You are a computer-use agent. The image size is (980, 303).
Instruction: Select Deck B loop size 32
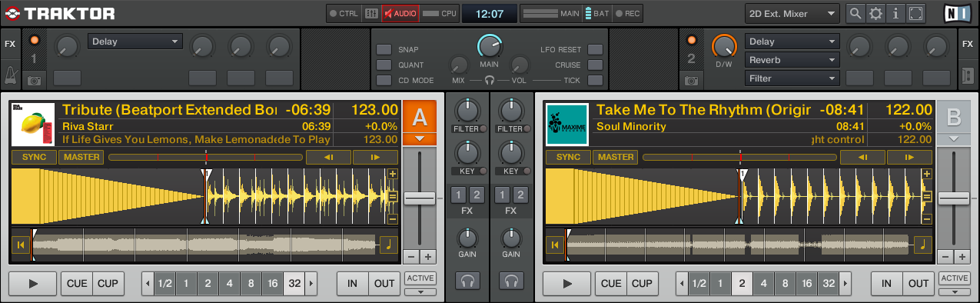click(x=829, y=283)
